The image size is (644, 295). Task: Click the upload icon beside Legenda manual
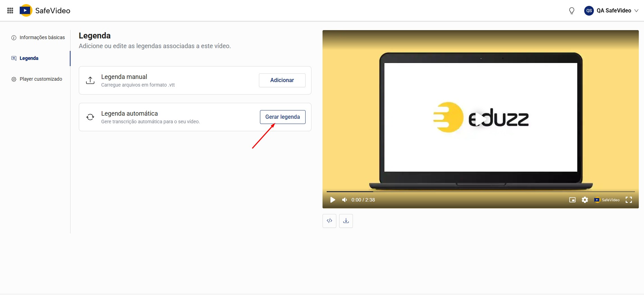pos(90,80)
